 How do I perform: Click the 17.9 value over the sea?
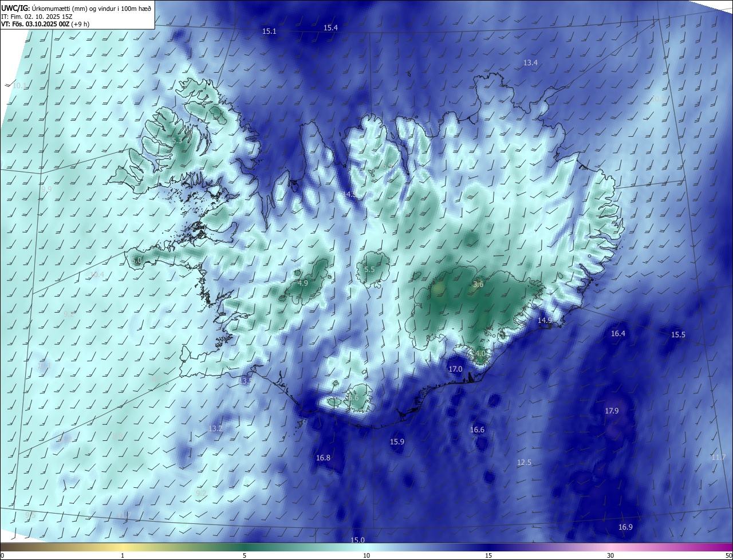612,411
